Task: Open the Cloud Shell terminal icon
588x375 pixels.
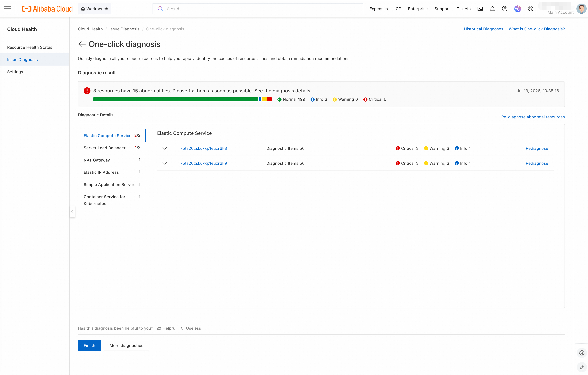Action: [x=480, y=9]
